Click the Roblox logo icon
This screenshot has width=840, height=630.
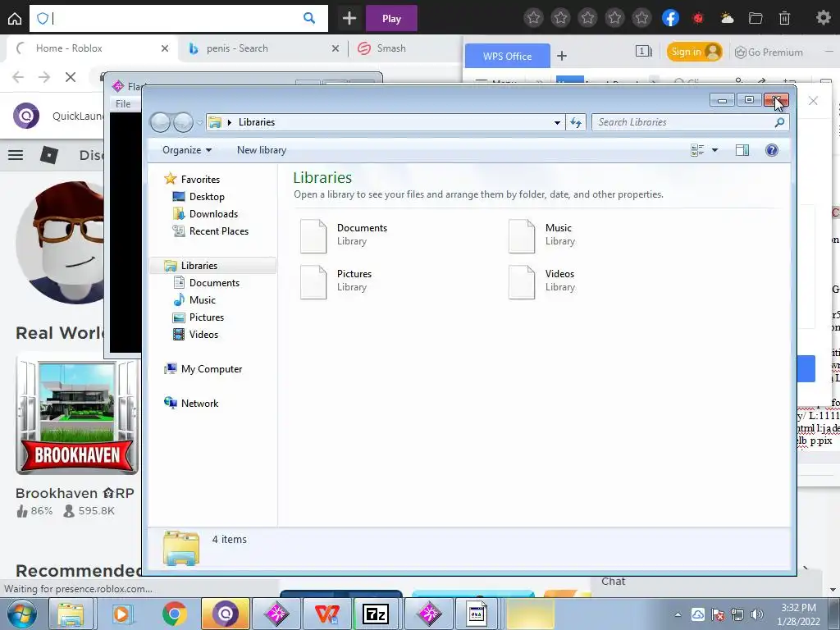tap(48, 155)
